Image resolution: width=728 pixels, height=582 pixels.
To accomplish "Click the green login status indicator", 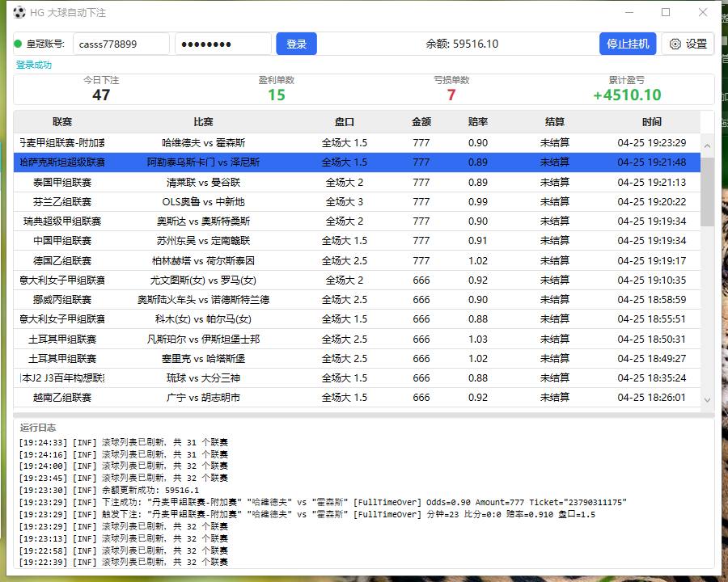I will coord(18,44).
